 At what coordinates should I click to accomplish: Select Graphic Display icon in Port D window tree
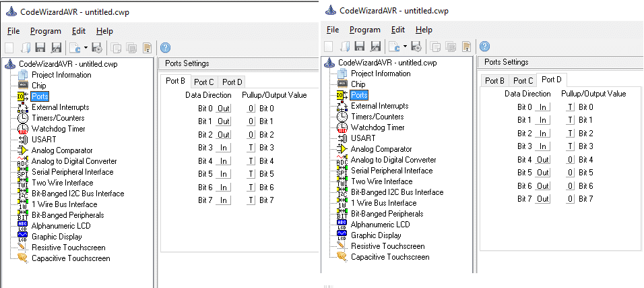pyautogui.click(x=342, y=235)
